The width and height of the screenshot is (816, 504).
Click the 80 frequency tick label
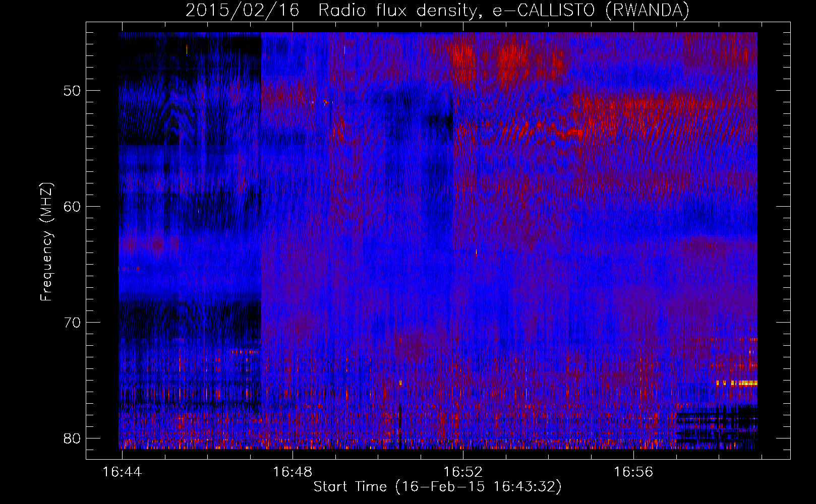click(x=73, y=438)
